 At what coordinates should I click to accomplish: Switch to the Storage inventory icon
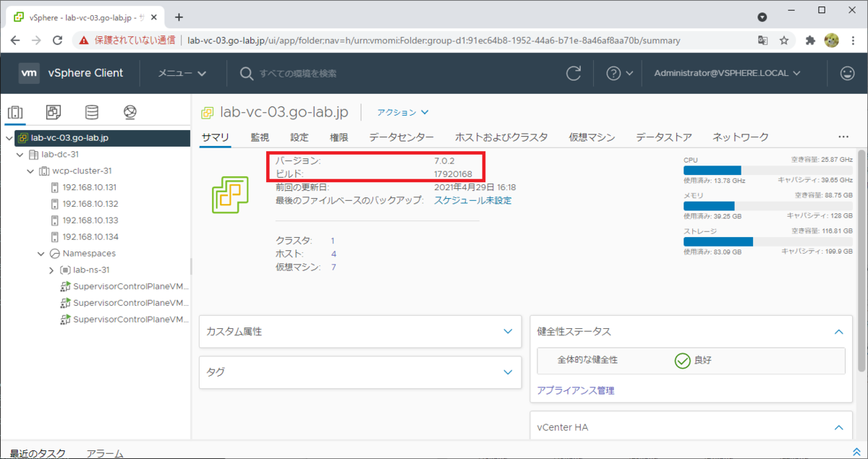(x=91, y=112)
